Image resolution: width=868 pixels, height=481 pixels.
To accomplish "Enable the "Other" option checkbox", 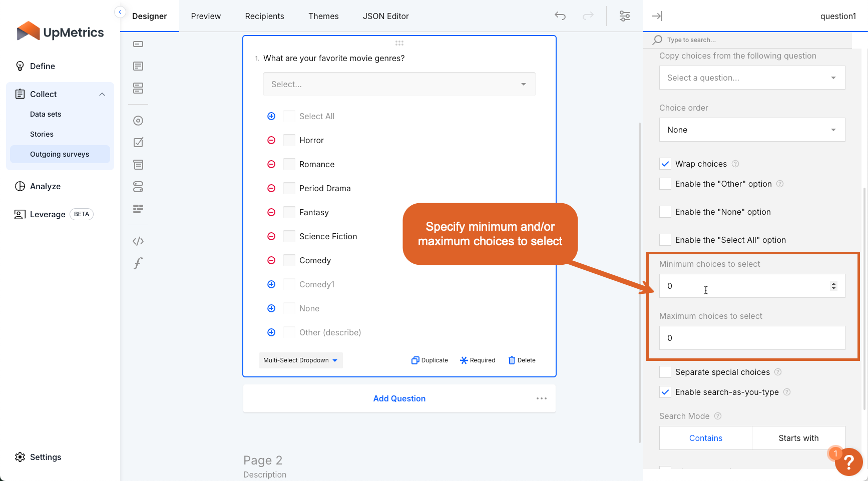I will click(x=665, y=184).
